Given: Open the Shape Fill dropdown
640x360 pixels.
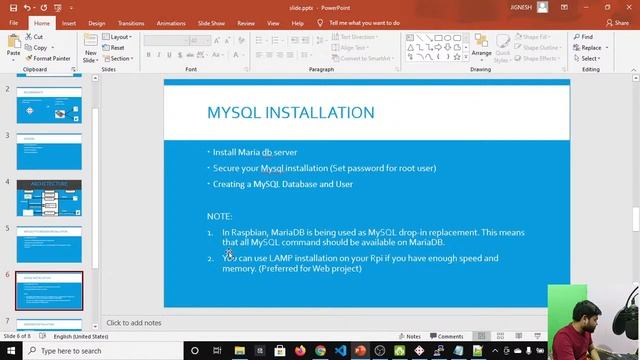Looking at the screenshot, I should click(x=532, y=37).
